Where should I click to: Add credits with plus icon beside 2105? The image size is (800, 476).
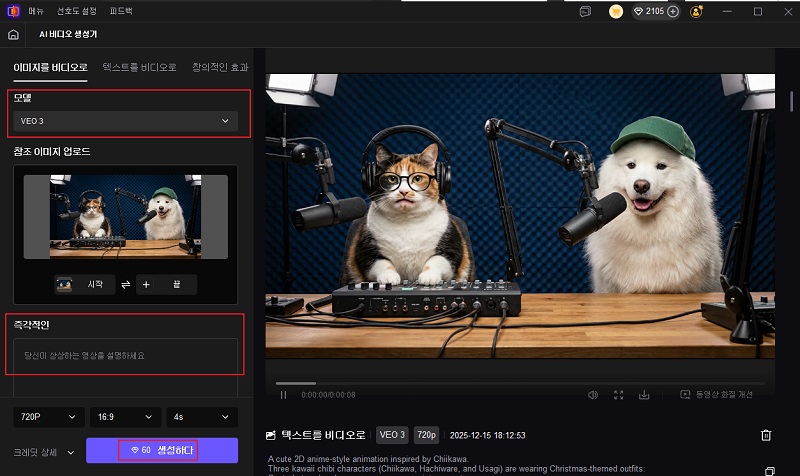[x=673, y=11]
